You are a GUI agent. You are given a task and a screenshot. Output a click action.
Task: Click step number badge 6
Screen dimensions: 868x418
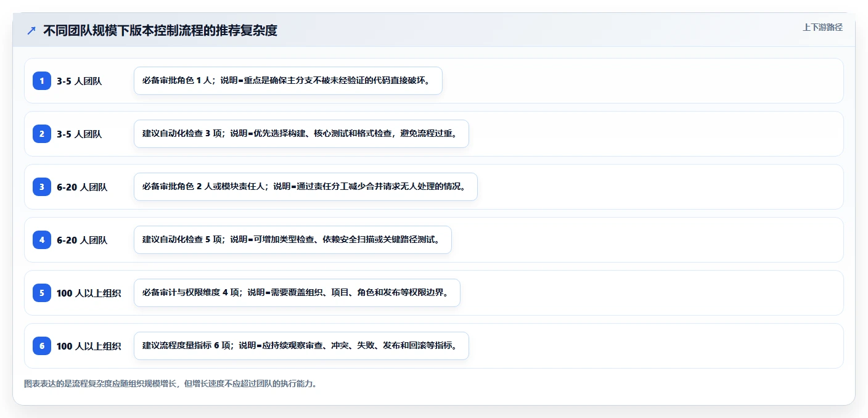pyautogui.click(x=42, y=346)
